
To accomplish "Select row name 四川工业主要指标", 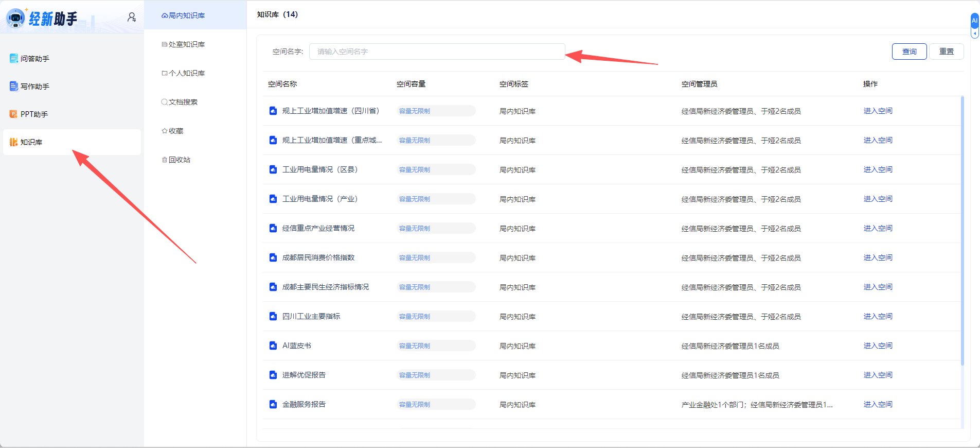I will tap(311, 316).
